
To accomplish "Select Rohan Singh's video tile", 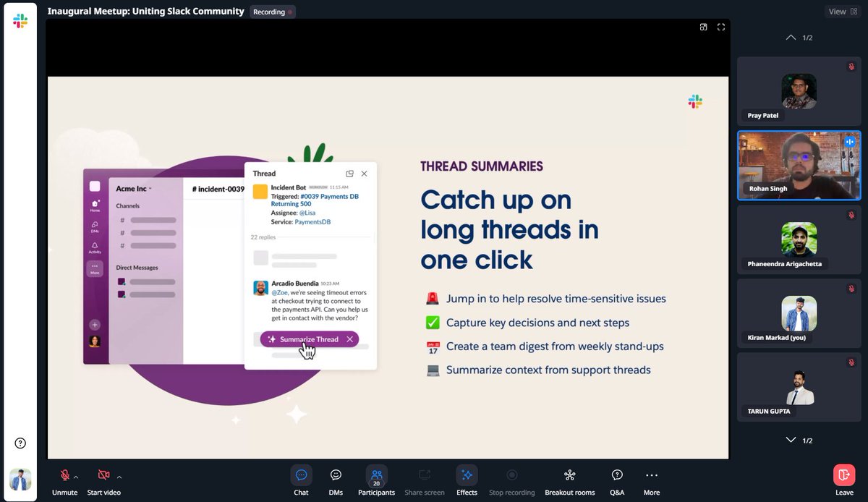I will (x=799, y=165).
